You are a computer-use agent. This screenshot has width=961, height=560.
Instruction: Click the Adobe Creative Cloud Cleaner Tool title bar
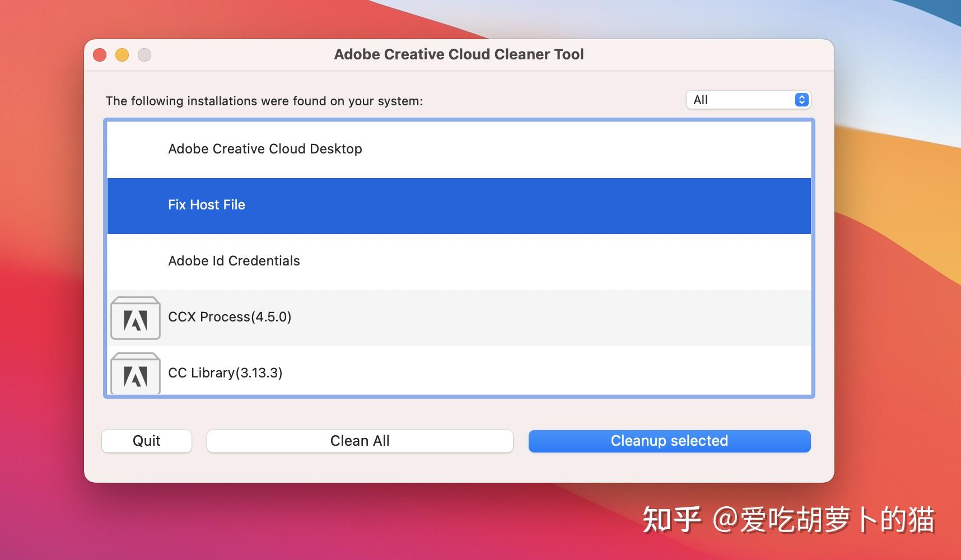[x=459, y=54]
